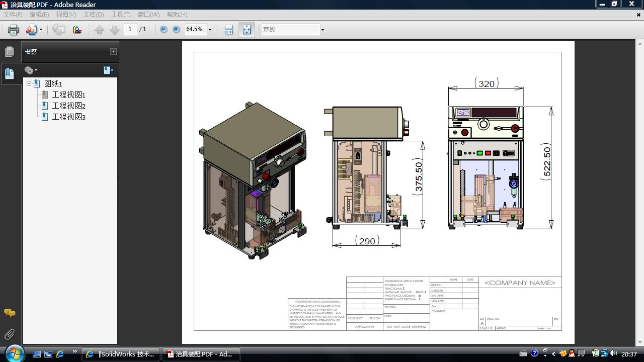Open the 查找 search options dropdown arrow

tap(323, 30)
